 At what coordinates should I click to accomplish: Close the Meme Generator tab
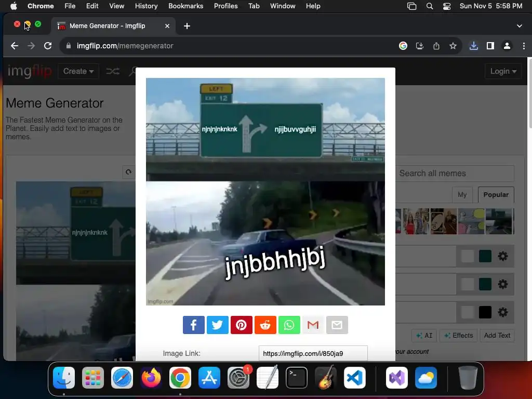coord(167,26)
